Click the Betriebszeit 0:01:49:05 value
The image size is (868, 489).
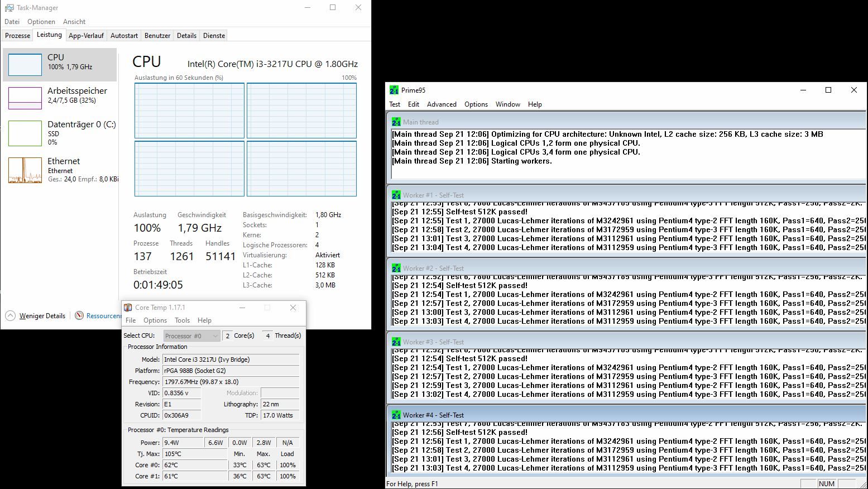158,285
